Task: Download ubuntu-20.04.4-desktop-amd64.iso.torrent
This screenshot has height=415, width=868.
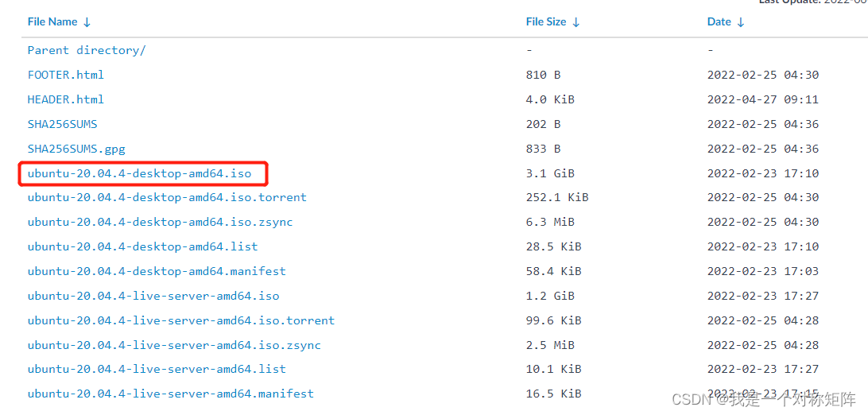Action: click(167, 197)
